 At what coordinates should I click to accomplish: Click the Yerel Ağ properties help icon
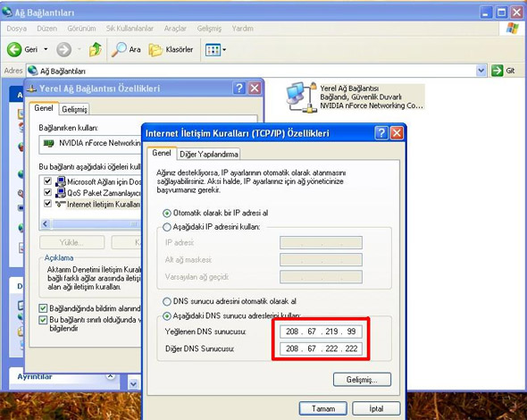click(239, 88)
